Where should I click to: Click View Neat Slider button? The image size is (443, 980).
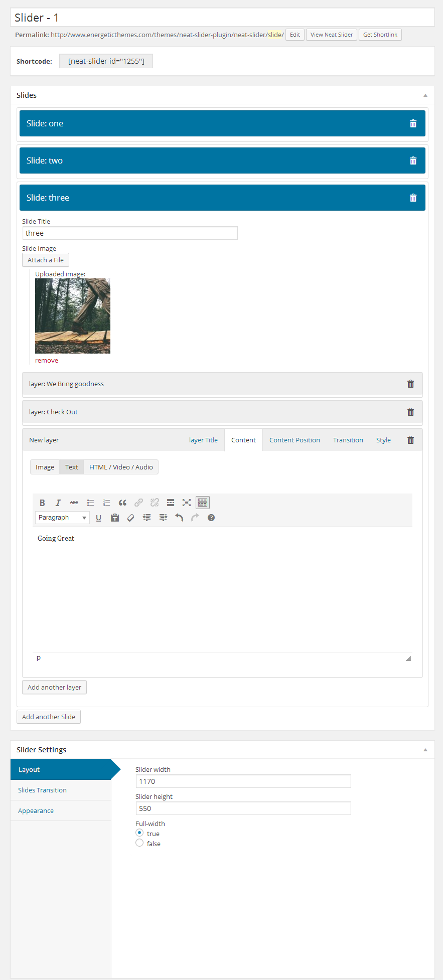pos(332,35)
